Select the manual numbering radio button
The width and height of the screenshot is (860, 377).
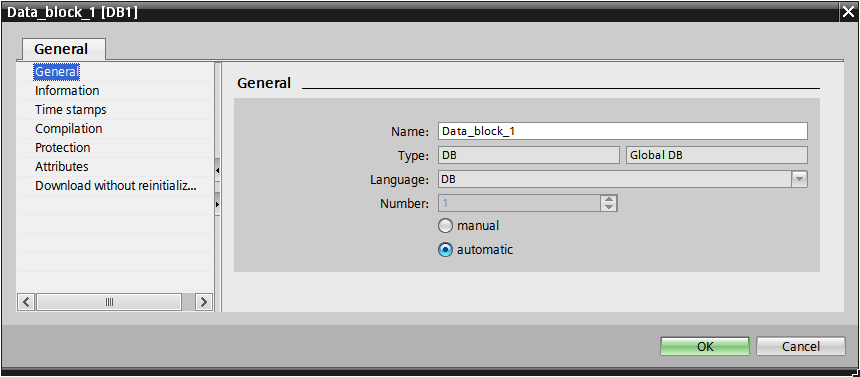(x=445, y=226)
